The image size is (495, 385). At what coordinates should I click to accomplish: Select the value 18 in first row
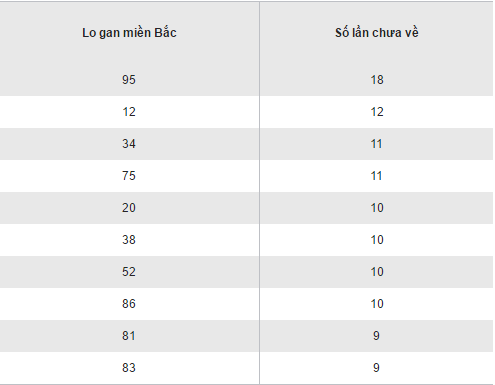[x=377, y=80]
